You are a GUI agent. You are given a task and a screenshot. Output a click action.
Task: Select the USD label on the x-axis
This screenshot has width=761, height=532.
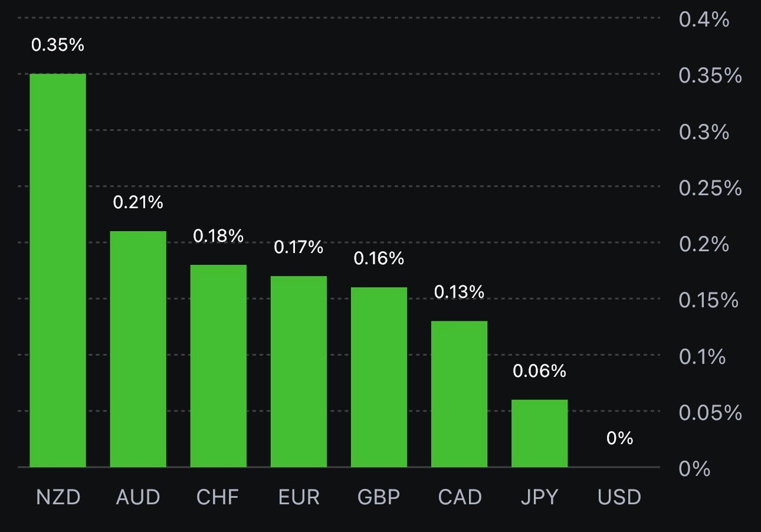(x=619, y=497)
